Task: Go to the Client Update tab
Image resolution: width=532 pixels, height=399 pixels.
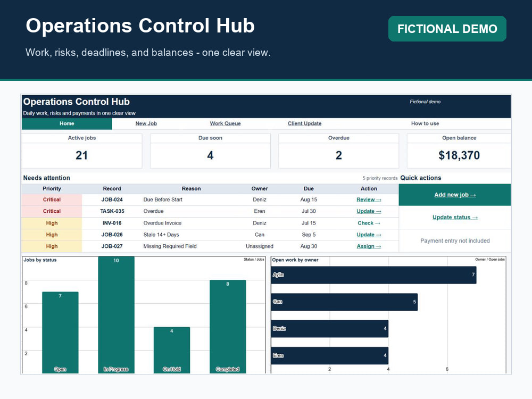Action: 304,123
